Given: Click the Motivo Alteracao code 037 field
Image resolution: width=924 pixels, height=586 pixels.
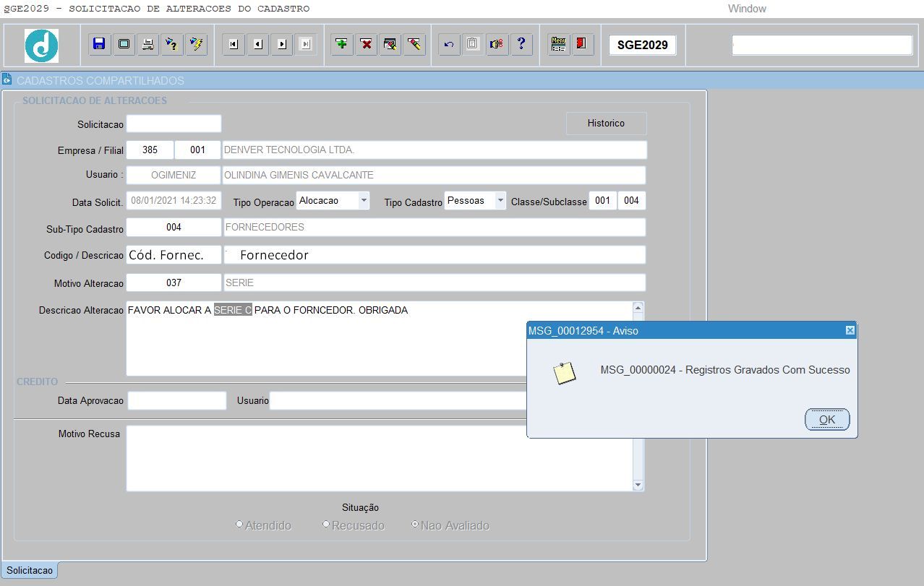Looking at the screenshot, I should [x=174, y=283].
